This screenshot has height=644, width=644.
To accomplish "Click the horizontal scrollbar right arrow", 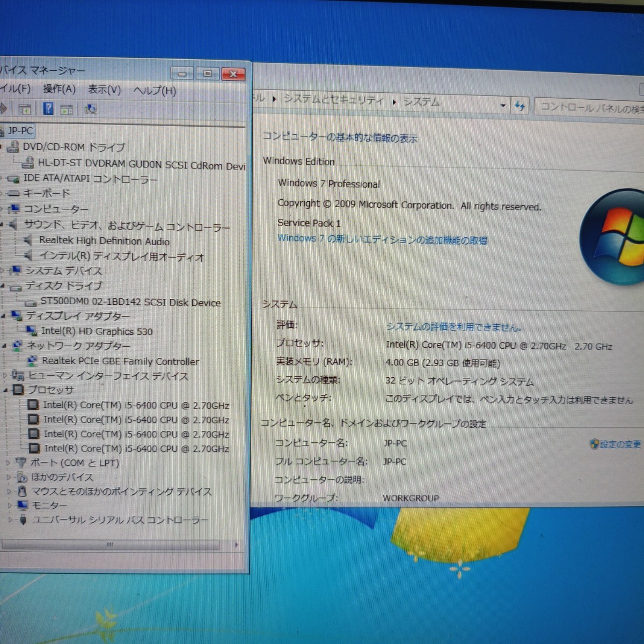I will pos(237,545).
